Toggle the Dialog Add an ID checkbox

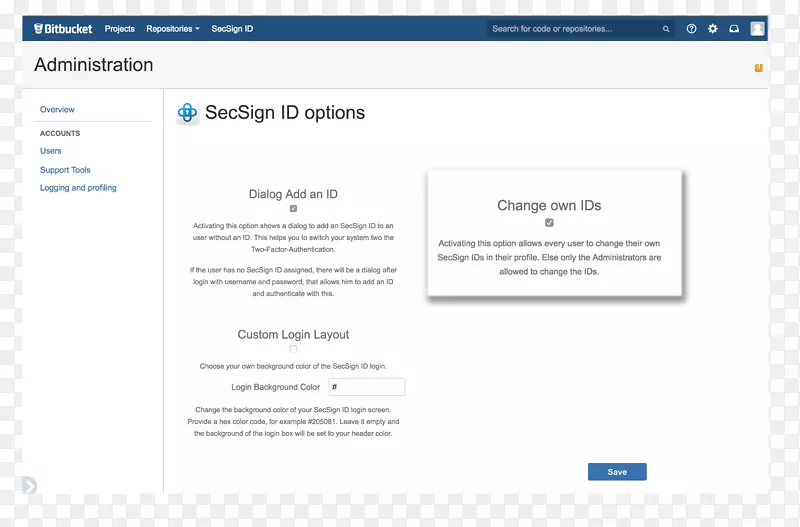tap(293, 208)
